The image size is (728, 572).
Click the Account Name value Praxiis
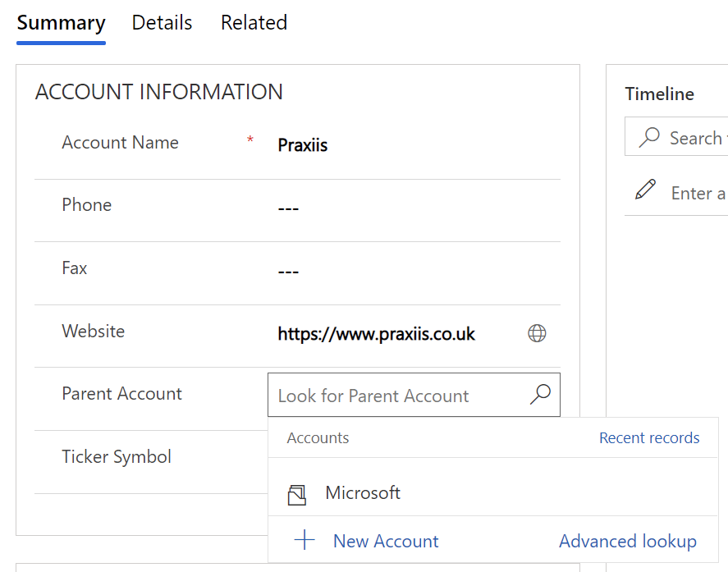303,145
